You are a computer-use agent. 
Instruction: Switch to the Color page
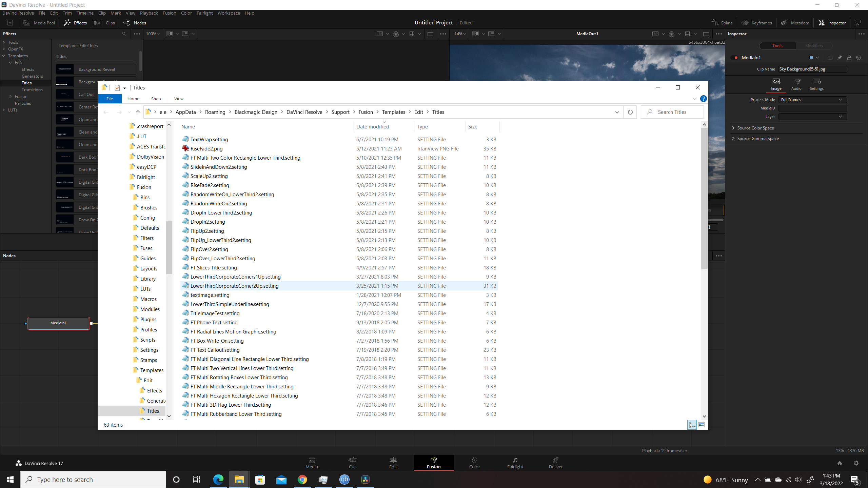(x=474, y=463)
